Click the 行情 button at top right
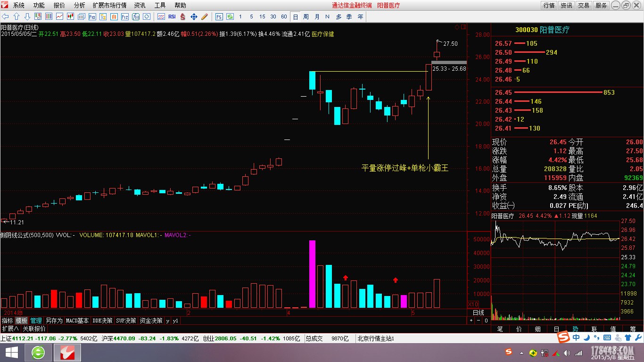This screenshot has height=362, width=644. point(549,5)
